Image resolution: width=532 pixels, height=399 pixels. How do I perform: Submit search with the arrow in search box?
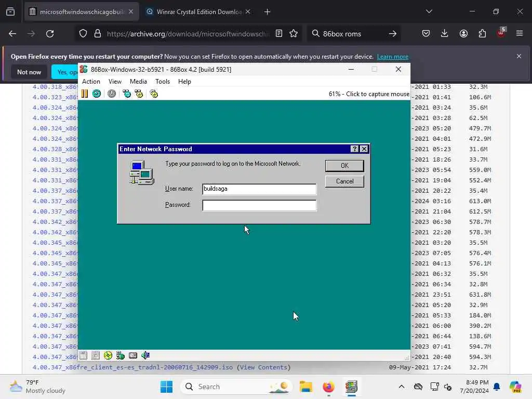[x=393, y=34]
